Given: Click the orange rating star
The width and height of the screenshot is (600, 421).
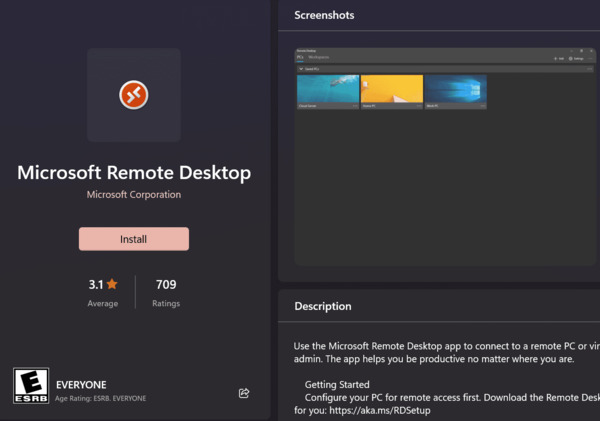Looking at the screenshot, I should (x=112, y=284).
